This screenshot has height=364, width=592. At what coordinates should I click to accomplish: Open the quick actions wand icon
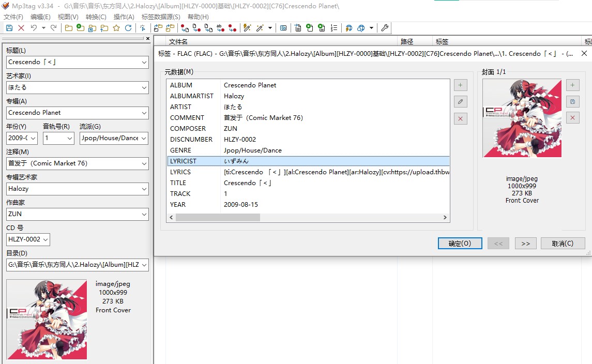260,28
